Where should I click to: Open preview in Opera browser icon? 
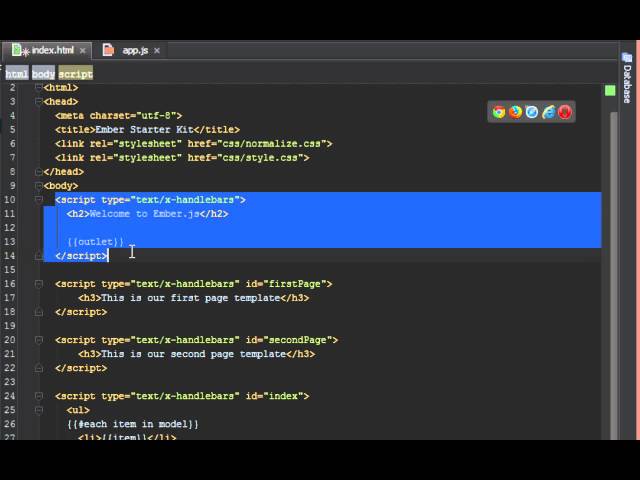[565, 112]
